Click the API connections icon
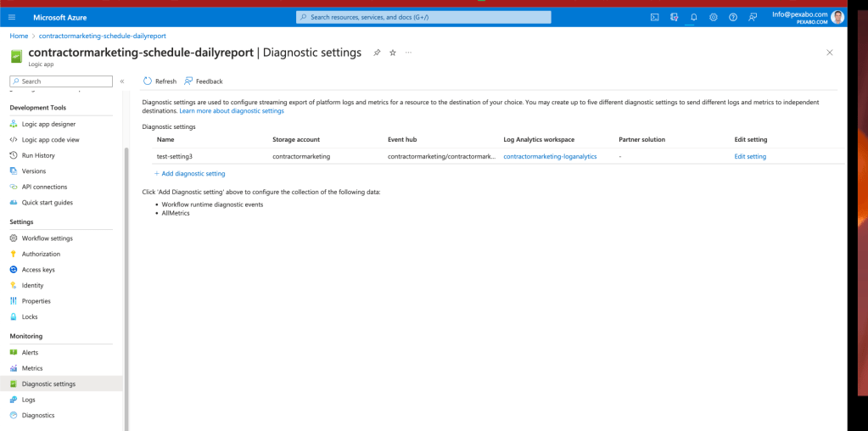Viewport: 868px width, 431px height. 14,187
